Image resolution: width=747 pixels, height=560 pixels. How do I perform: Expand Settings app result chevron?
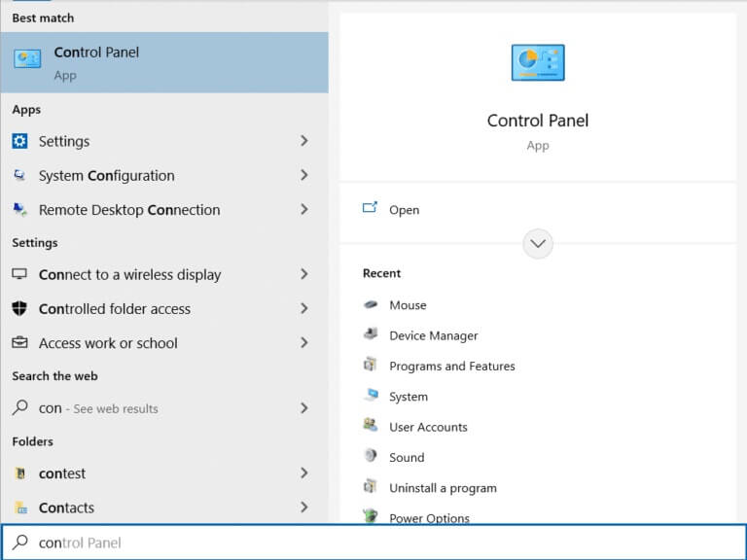[x=303, y=140]
